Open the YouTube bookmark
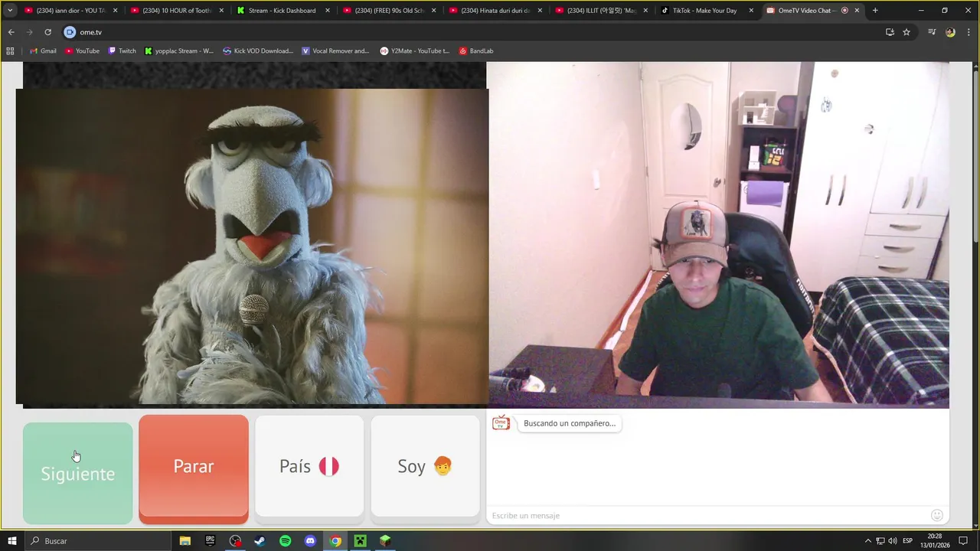This screenshot has height=551, width=980. [82, 51]
